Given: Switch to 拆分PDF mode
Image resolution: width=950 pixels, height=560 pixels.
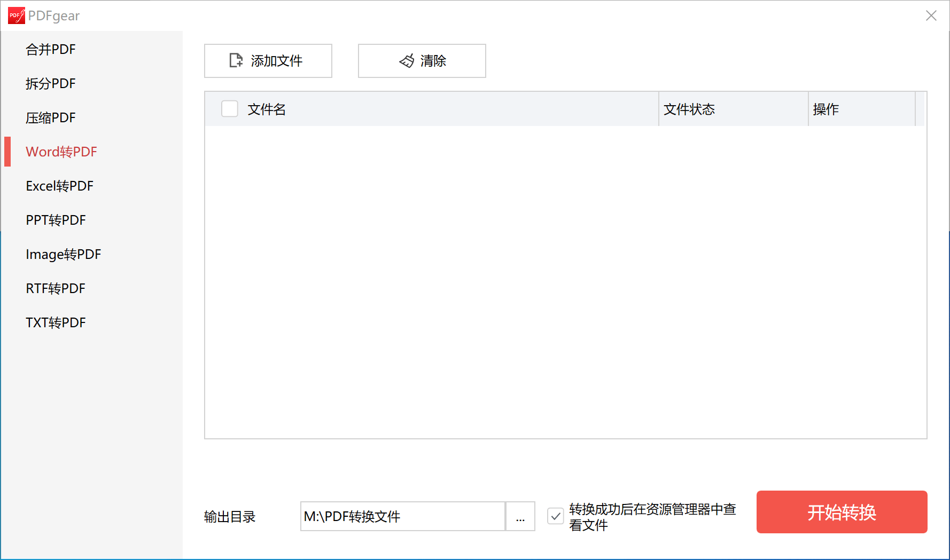Looking at the screenshot, I should click(51, 83).
